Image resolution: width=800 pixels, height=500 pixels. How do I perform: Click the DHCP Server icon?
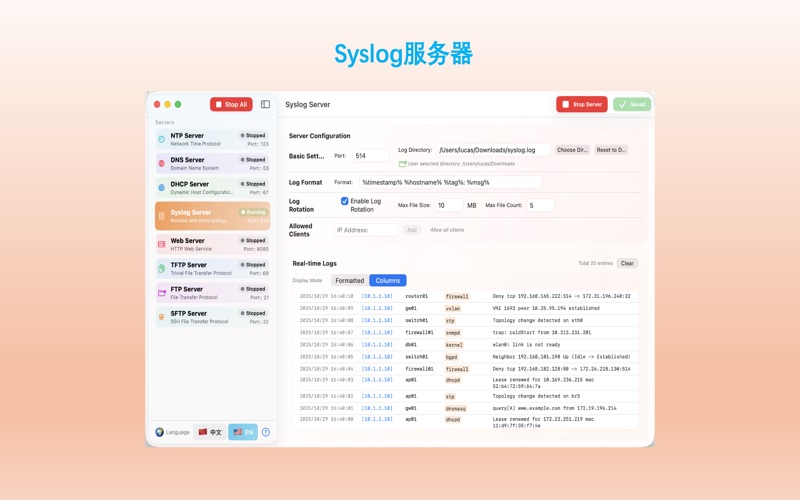click(x=161, y=188)
